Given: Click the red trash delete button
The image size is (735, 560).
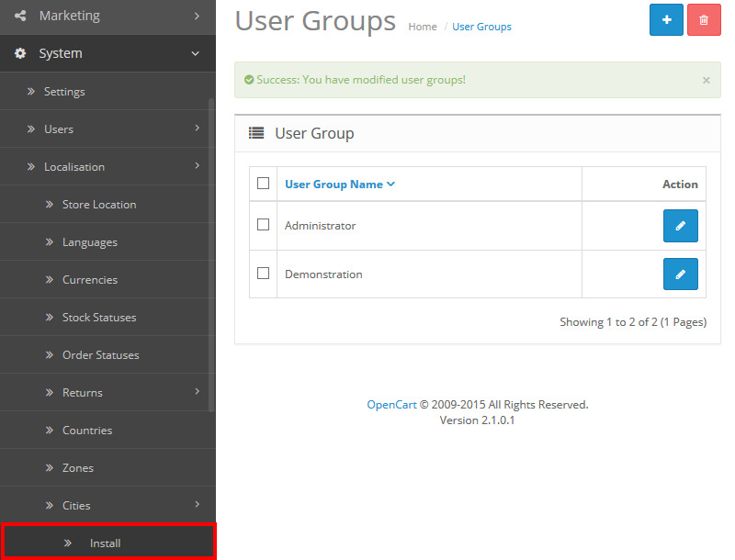Looking at the screenshot, I should coord(704,19).
